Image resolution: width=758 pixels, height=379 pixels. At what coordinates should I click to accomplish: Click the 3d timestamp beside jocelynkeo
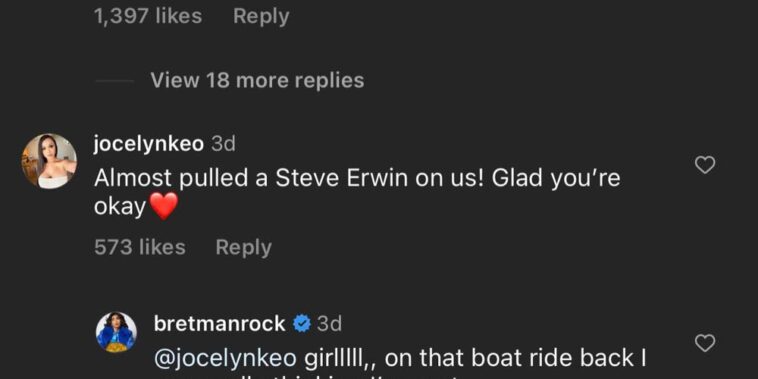coord(223,145)
